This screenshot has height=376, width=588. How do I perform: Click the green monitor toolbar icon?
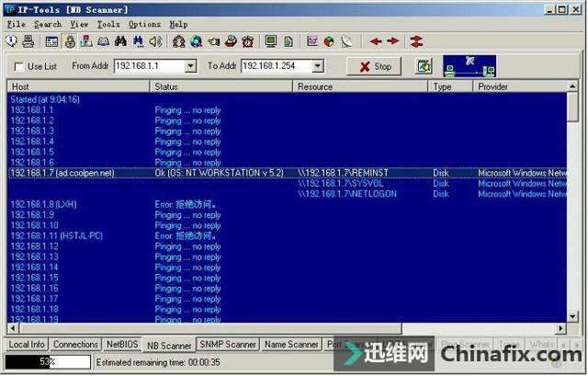(x=271, y=41)
